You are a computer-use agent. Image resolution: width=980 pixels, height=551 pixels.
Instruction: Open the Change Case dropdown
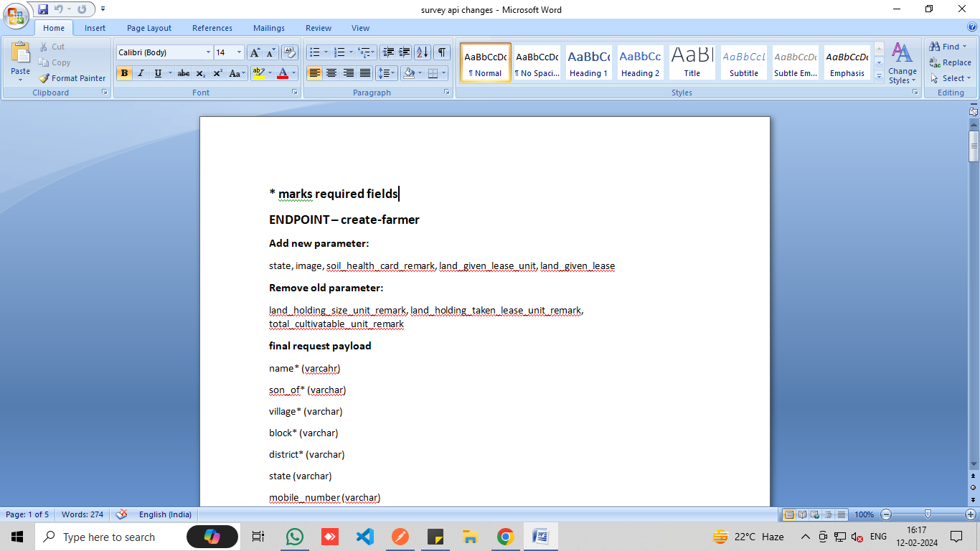237,73
